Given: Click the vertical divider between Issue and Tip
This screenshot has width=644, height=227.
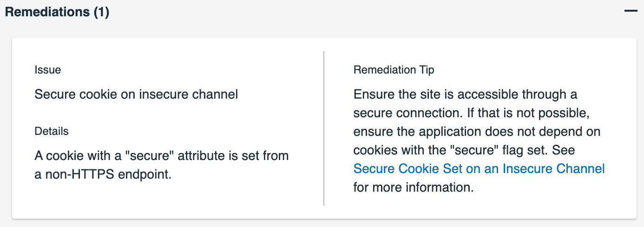Looking at the screenshot, I should 324,128.
